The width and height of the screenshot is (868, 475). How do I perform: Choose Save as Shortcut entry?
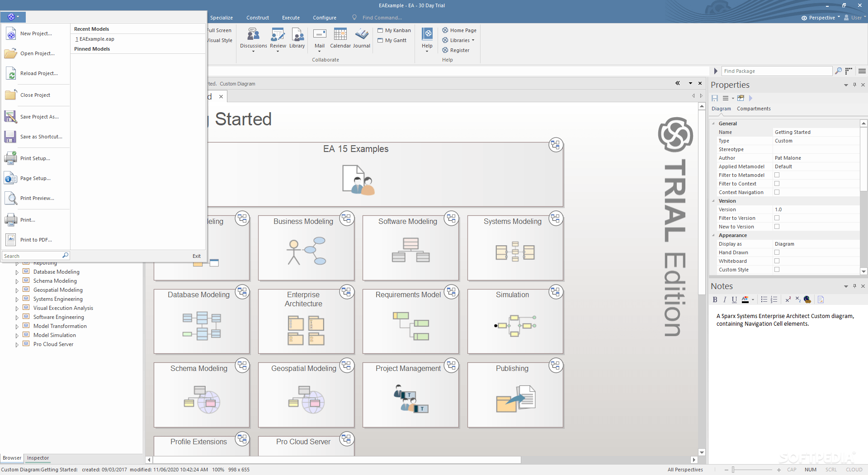36,137
